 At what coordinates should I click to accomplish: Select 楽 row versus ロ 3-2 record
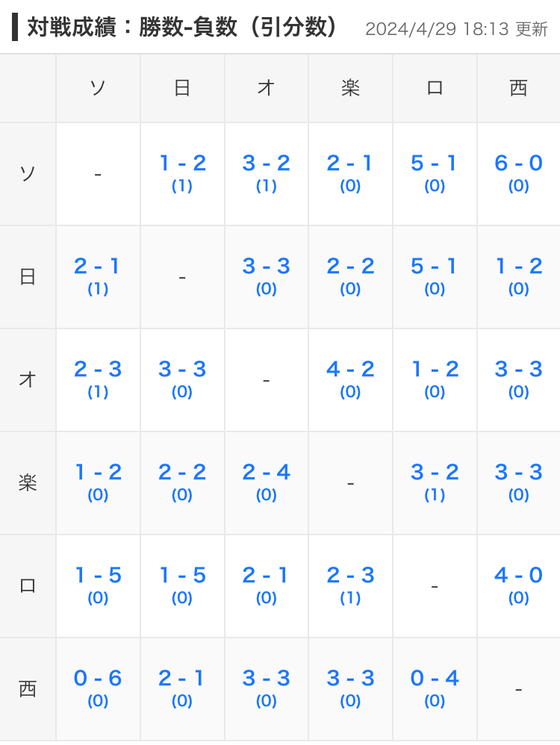click(x=434, y=473)
